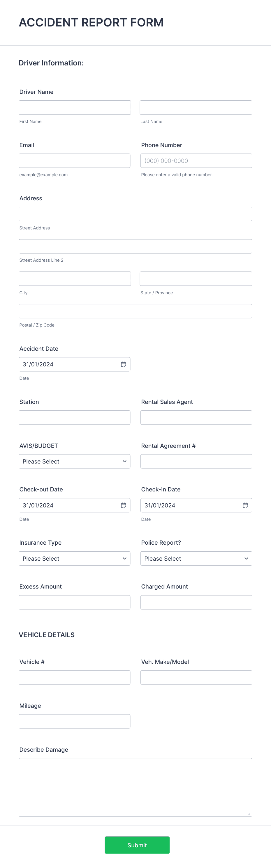Screen dimensions: 271x868
Task: Select the Station text field
Action: tap(75, 418)
